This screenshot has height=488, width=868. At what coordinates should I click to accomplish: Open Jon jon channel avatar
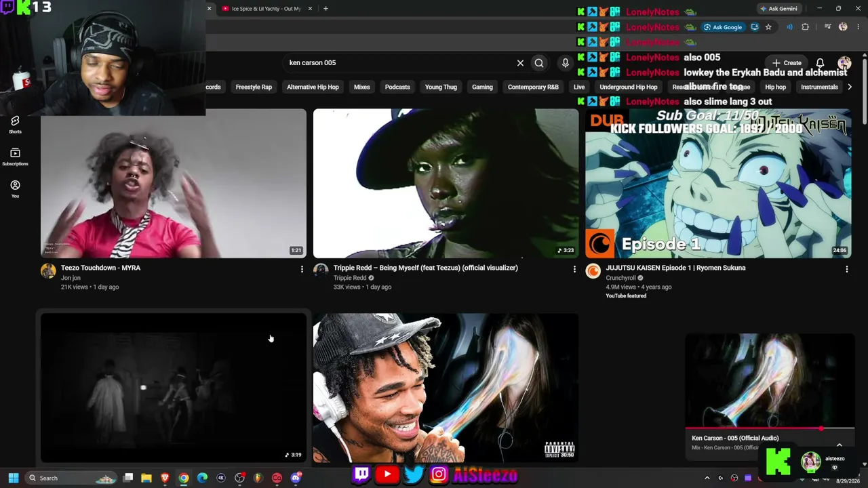click(x=48, y=271)
